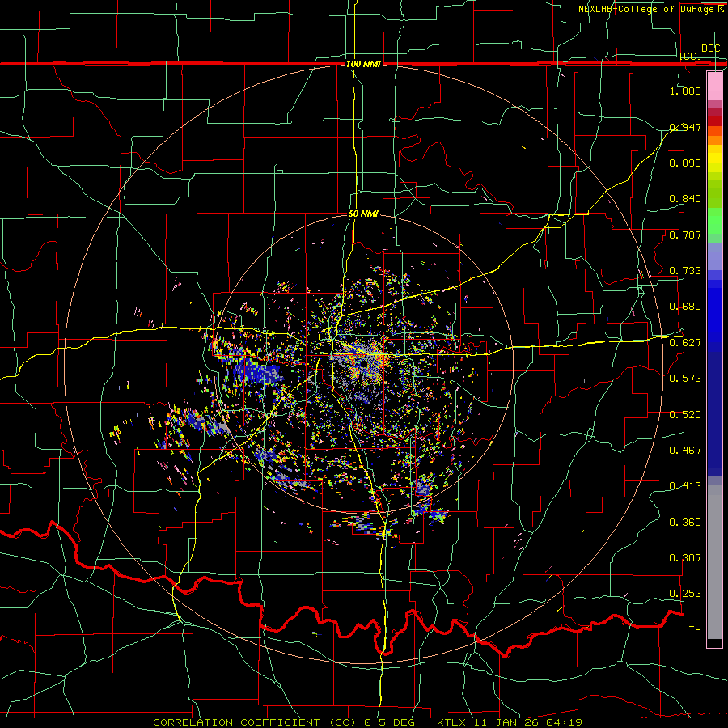The height and width of the screenshot is (728, 728).
Task: Click the 0.627 scale value
Action: pyautogui.click(x=685, y=343)
